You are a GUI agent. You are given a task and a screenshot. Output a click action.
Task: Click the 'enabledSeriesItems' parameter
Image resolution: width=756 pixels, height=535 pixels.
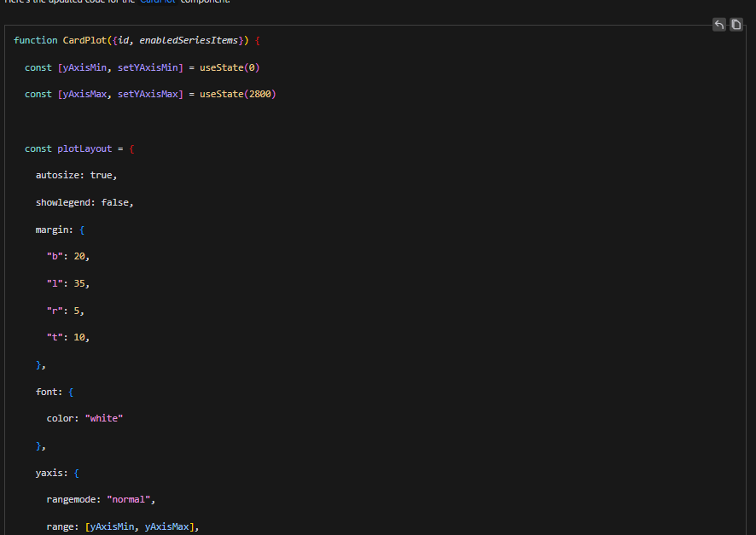click(189, 40)
